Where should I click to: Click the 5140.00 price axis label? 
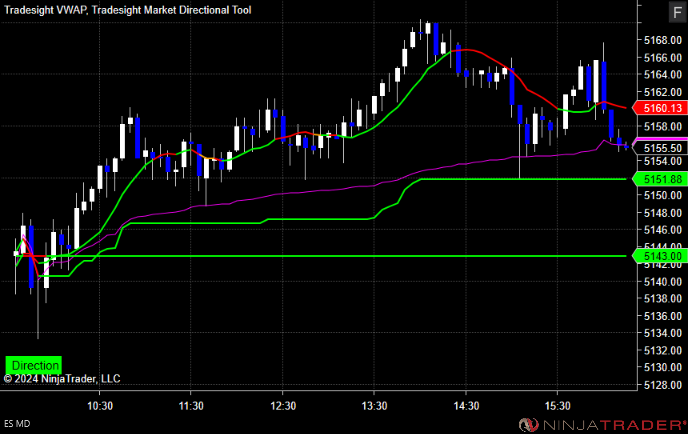click(663, 281)
